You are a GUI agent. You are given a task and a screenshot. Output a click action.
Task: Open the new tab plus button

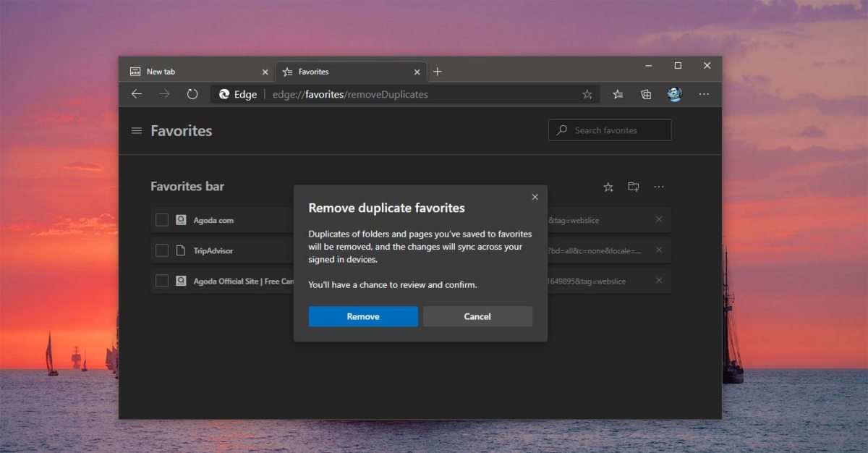coord(437,72)
